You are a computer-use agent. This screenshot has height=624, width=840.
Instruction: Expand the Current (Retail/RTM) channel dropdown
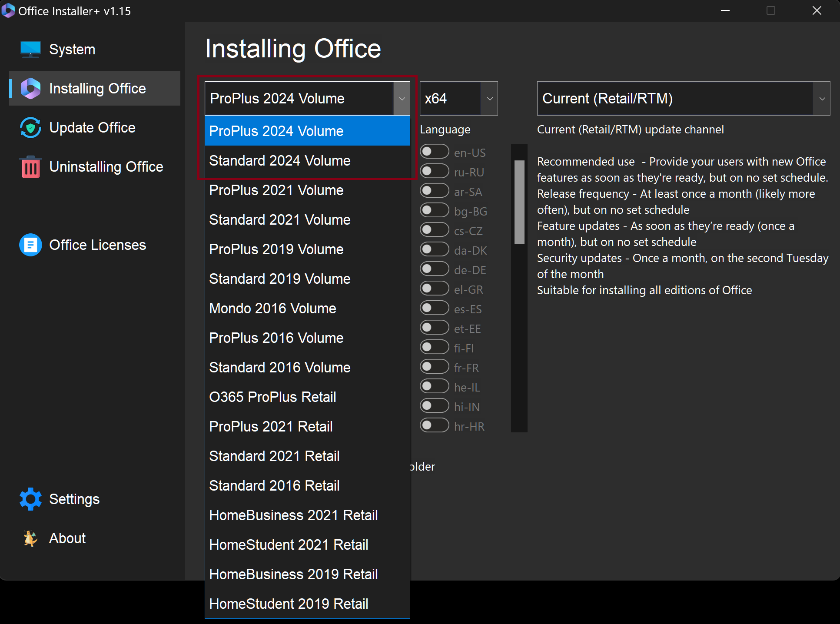(684, 99)
